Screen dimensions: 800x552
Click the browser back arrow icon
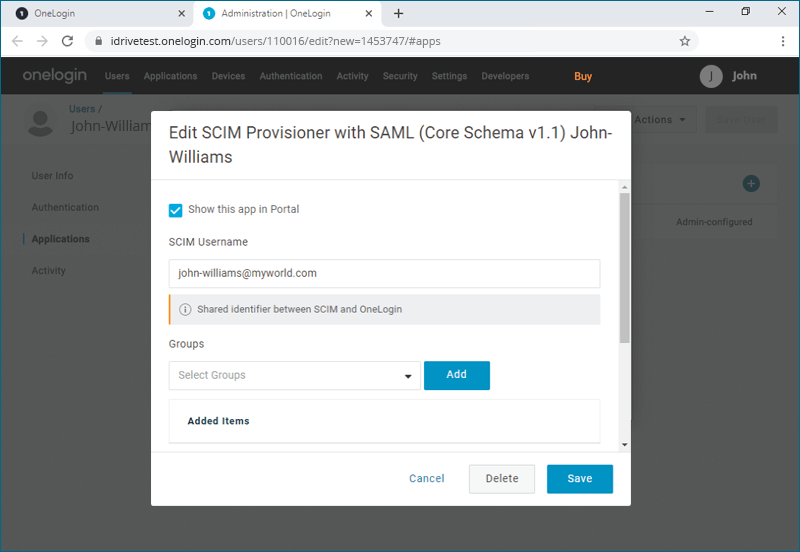[17, 41]
